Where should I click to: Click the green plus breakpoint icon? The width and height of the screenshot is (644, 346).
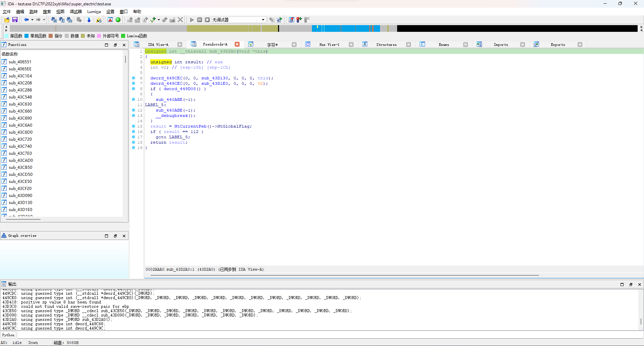click(299, 20)
